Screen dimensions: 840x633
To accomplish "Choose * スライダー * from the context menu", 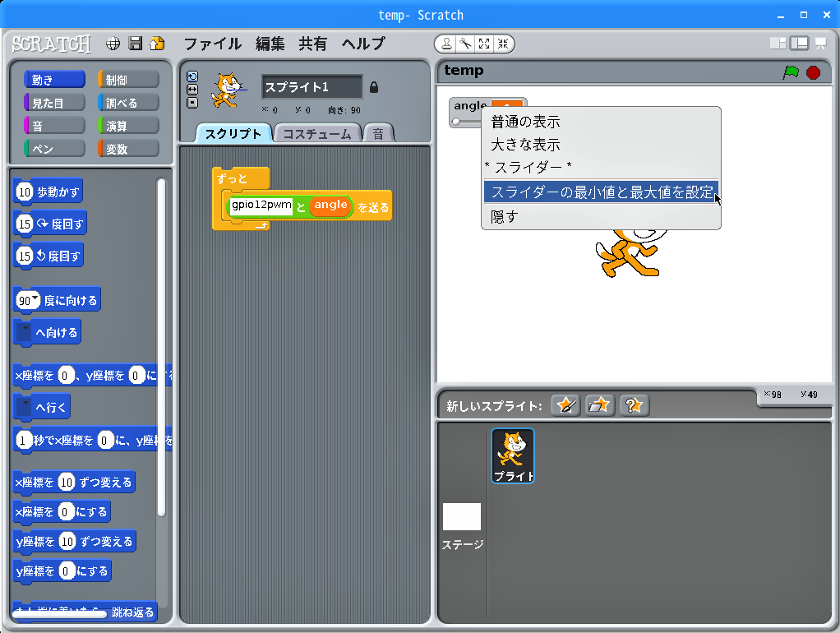I will (x=601, y=168).
